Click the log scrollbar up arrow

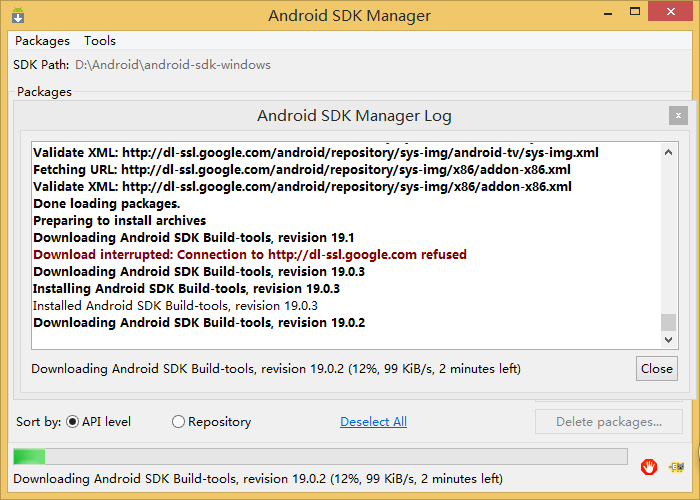pyautogui.click(x=668, y=152)
